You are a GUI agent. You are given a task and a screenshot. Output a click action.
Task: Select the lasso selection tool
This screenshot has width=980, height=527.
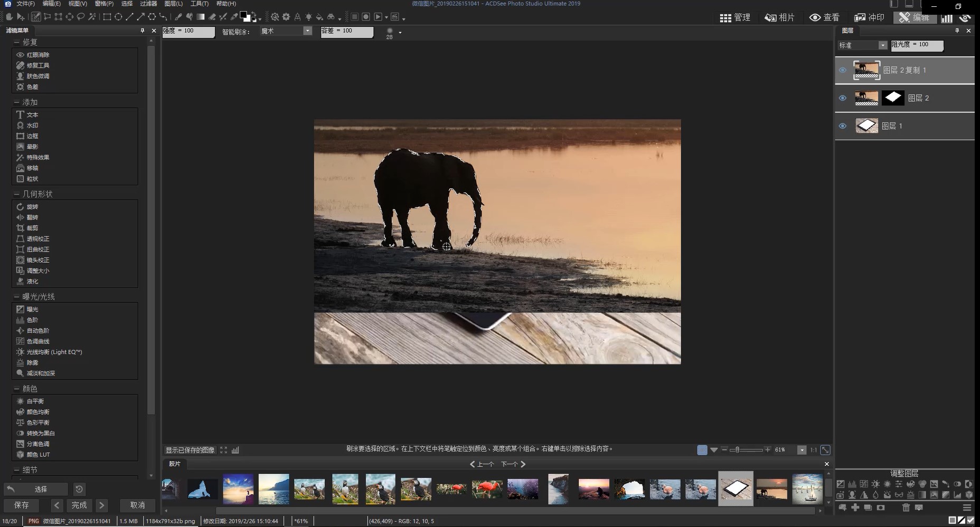click(81, 17)
